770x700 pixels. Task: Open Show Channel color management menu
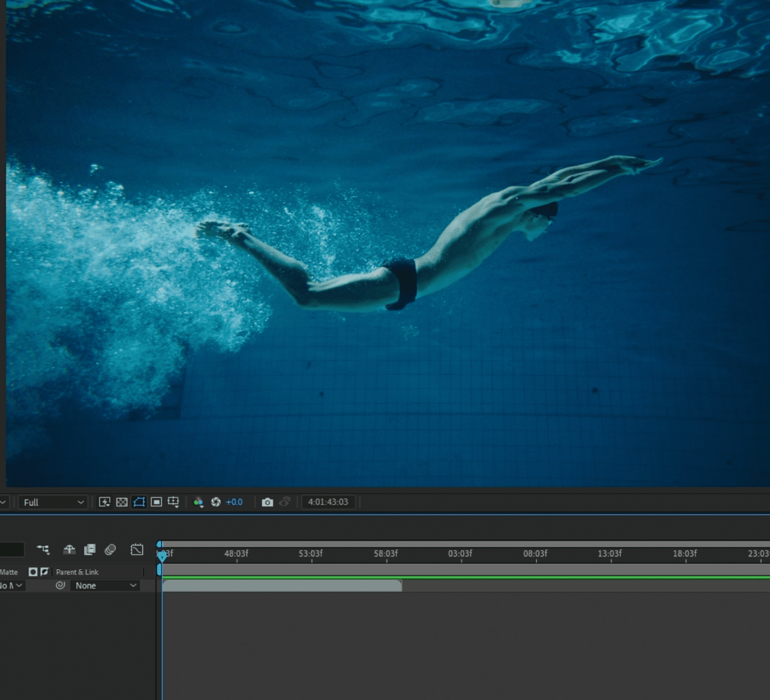pyautogui.click(x=199, y=502)
